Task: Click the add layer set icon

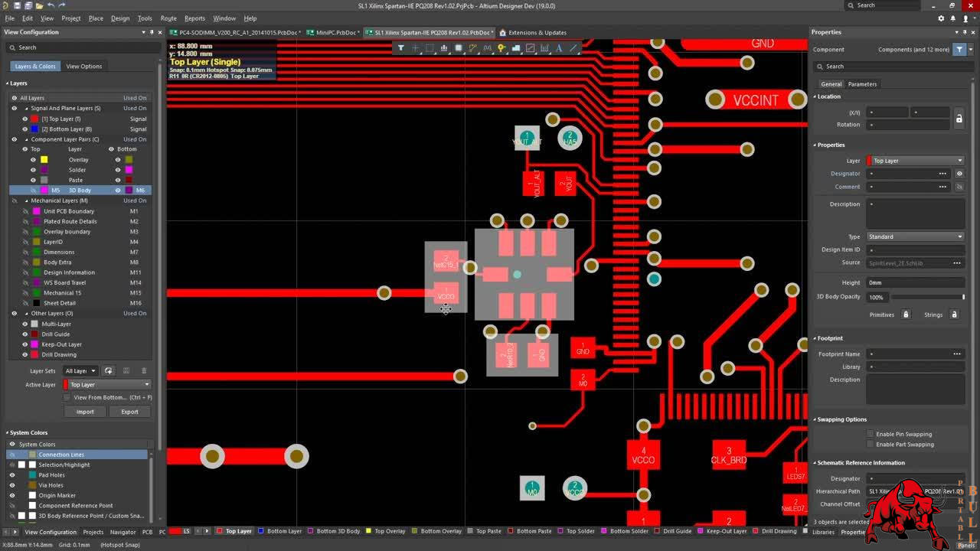Action: [x=108, y=371]
